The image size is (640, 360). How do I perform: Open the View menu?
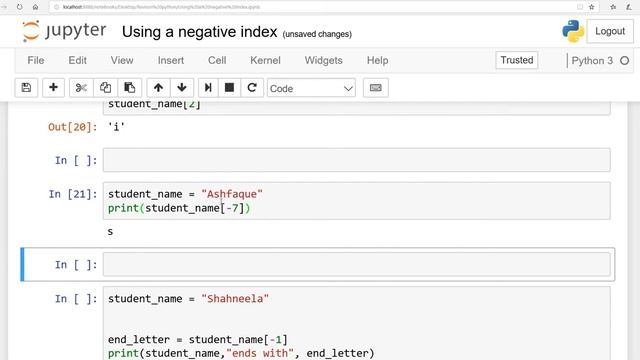pos(122,60)
